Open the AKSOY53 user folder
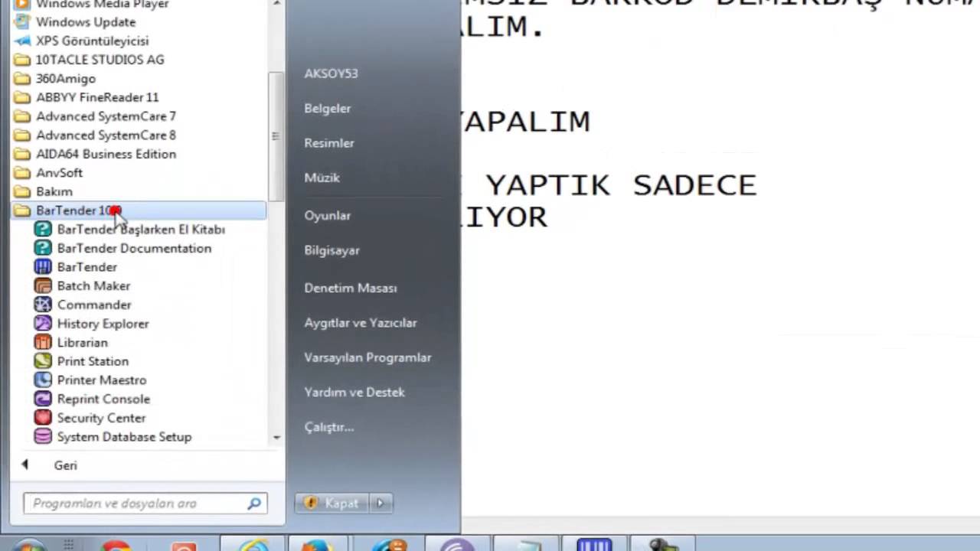This screenshot has width=980, height=551. pyautogui.click(x=331, y=73)
